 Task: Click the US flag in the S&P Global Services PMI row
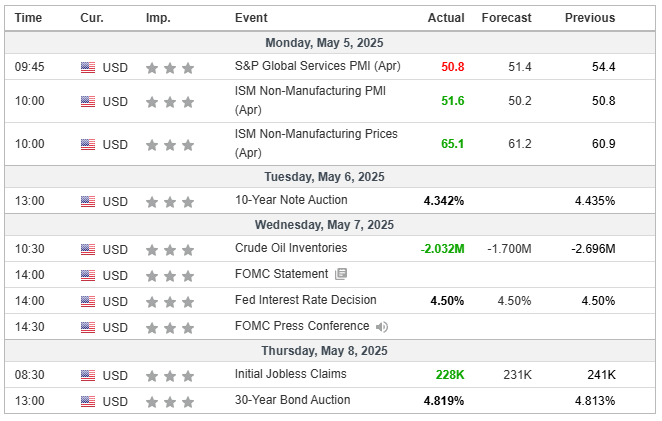[88, 68]
